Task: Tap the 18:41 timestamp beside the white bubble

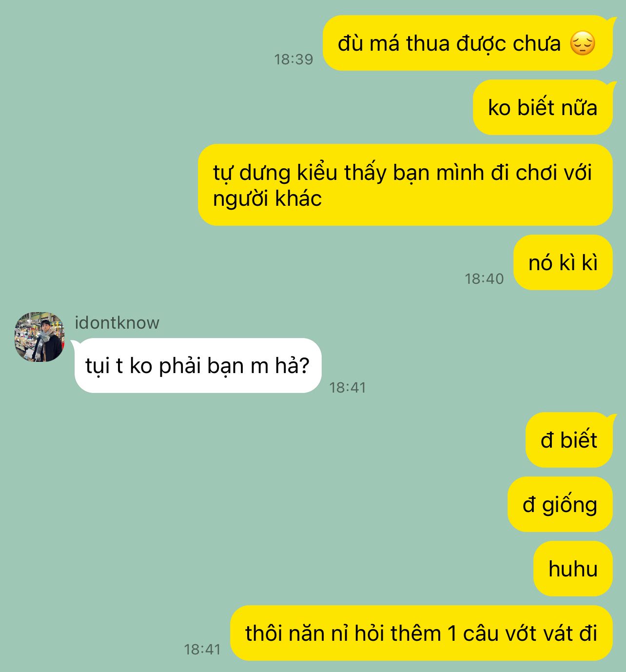Action: pyautogui.click(x=348, y=388)
